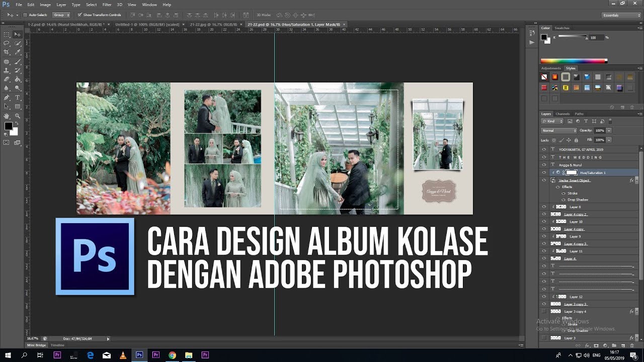
Task: Toggle visibility of Hue/Saturation 1 layer
Action: click(544, 172)
